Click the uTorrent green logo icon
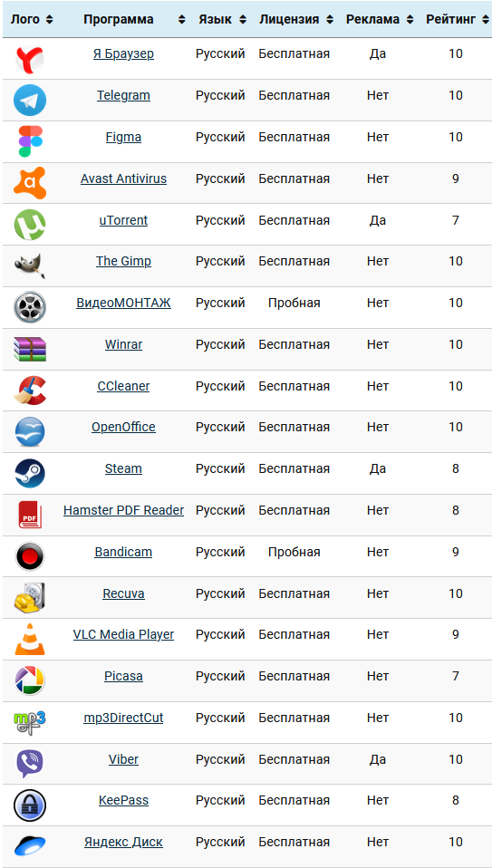Screen dimensions: 492x868 tap(30, 225)
